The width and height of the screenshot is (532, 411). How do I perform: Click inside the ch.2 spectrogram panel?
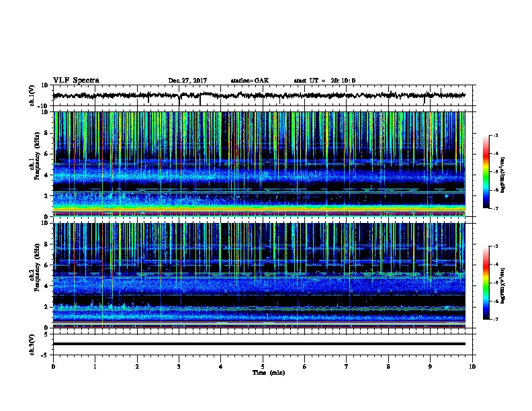point(259,275)
